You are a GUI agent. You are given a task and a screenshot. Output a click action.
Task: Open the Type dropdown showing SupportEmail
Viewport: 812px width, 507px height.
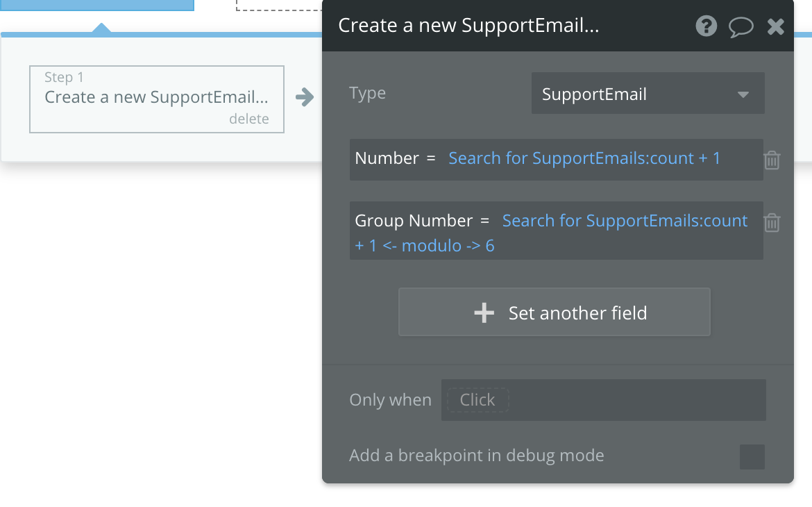tap(648, 94)
